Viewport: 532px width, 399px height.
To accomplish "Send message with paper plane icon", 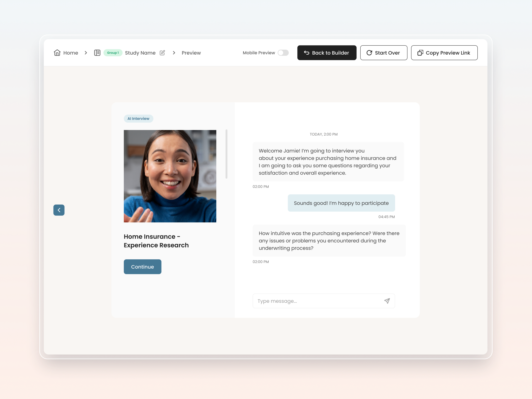I will (x=387, y=301).
